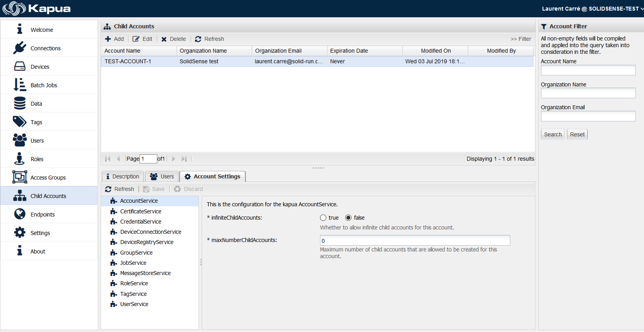Image resolution: width=644 pixels, height=332 pixels.
Task: Sort by Modified On column header
Action: point(435,51)
